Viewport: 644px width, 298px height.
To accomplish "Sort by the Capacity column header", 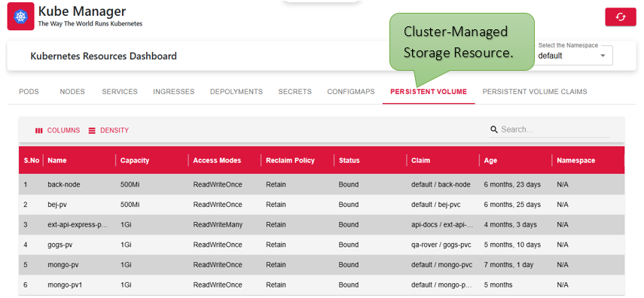I will pos(135,160).
